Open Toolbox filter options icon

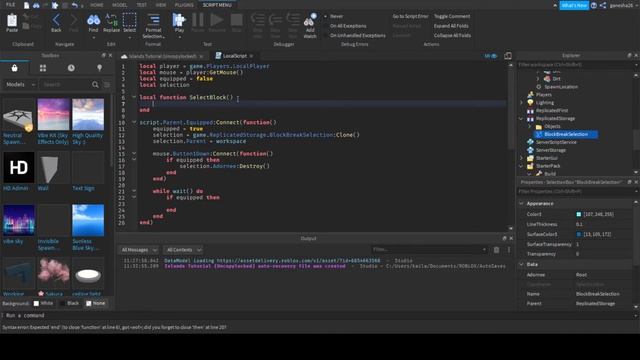tap(107, 84)
